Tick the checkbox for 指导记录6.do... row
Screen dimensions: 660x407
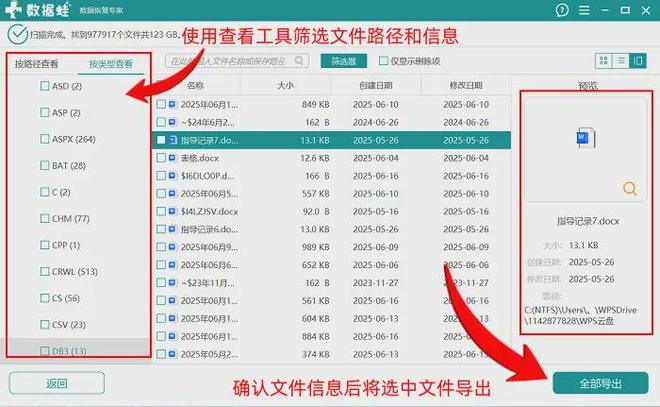[161, 229]
